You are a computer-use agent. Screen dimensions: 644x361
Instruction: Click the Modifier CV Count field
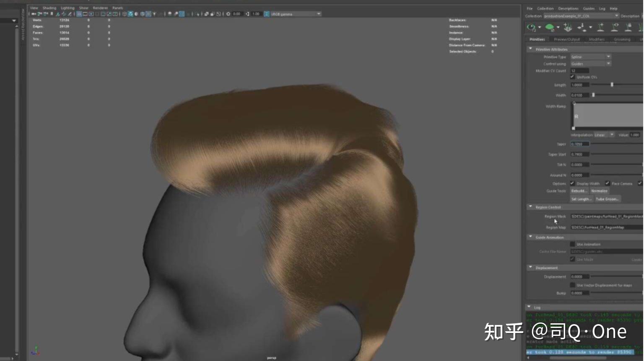pos(580,71)
